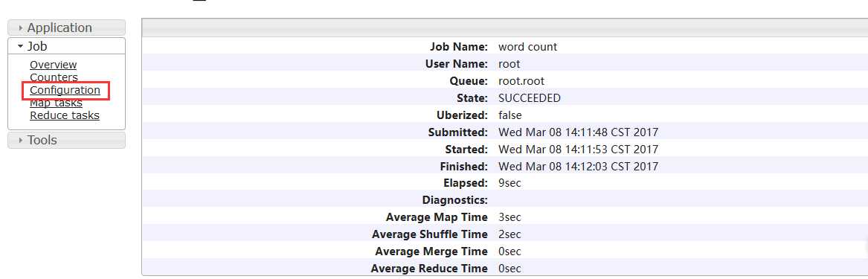This screenshot has height=279, width=868.
Task: Click the Average Map Time label
Action: tap(437, 217)
